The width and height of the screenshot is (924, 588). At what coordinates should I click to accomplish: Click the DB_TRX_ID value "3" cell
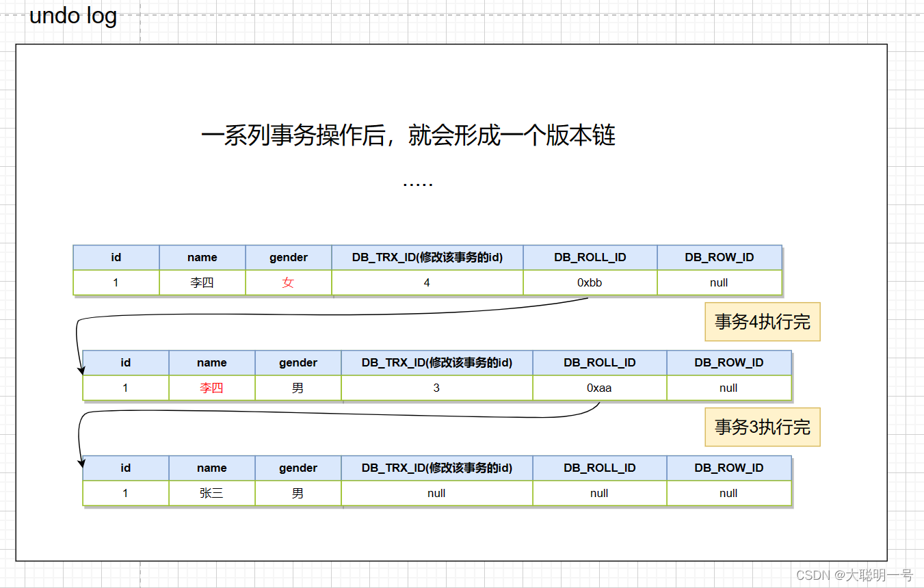437,388
